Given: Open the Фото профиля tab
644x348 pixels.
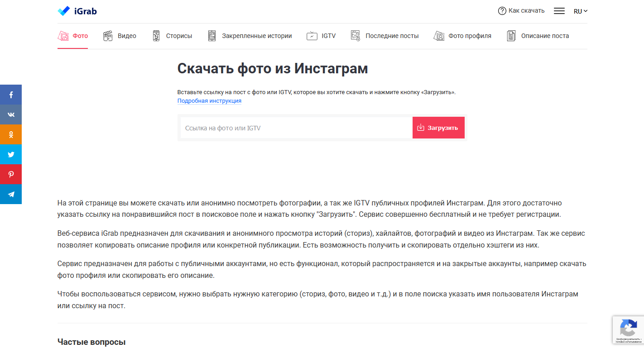Looking at the screenshot, I should point(462,36).
